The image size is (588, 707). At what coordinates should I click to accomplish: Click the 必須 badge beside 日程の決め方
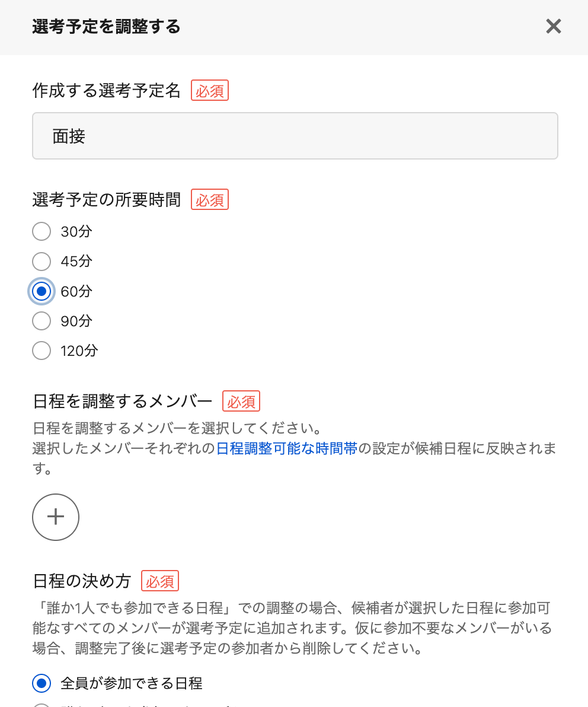[x=160, y=581]
